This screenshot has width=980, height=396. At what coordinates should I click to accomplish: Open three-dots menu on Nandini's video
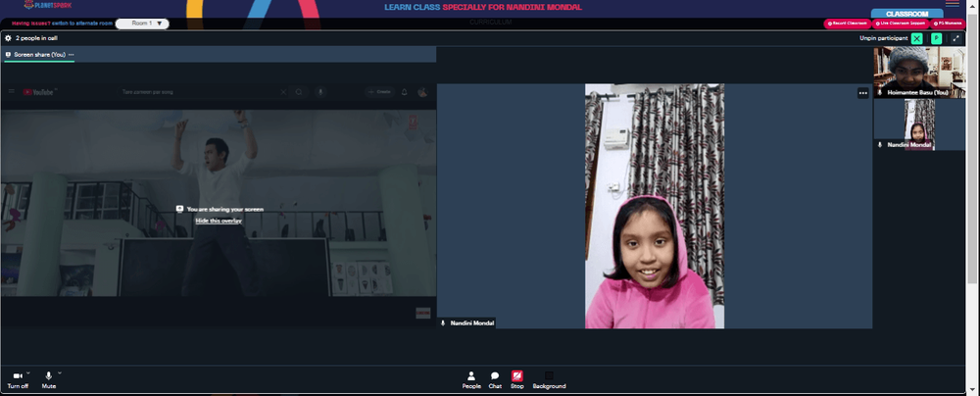pyautogui.click(x=863, y=93)
